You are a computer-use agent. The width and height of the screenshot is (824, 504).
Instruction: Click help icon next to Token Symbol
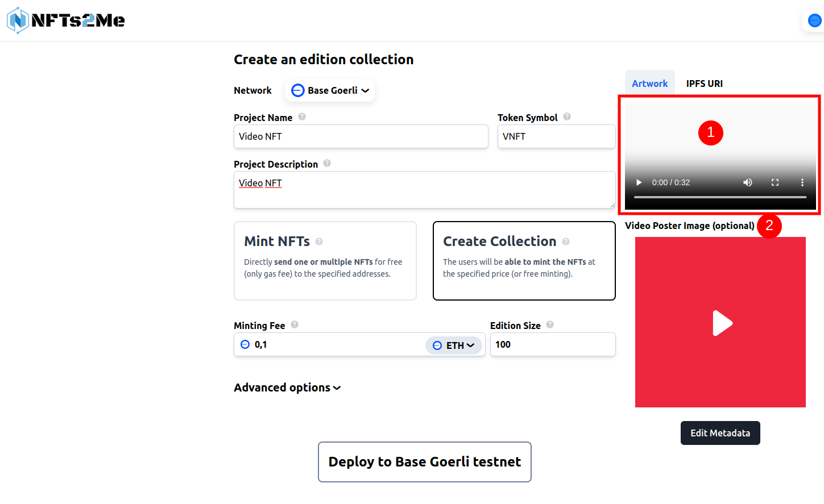coord(567,116)
